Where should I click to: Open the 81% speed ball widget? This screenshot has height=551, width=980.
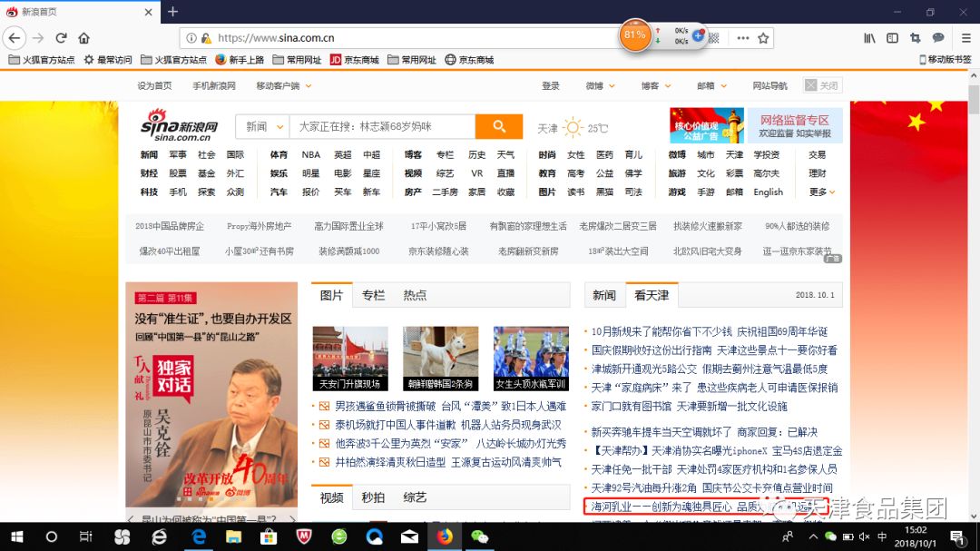click(635, 35)
